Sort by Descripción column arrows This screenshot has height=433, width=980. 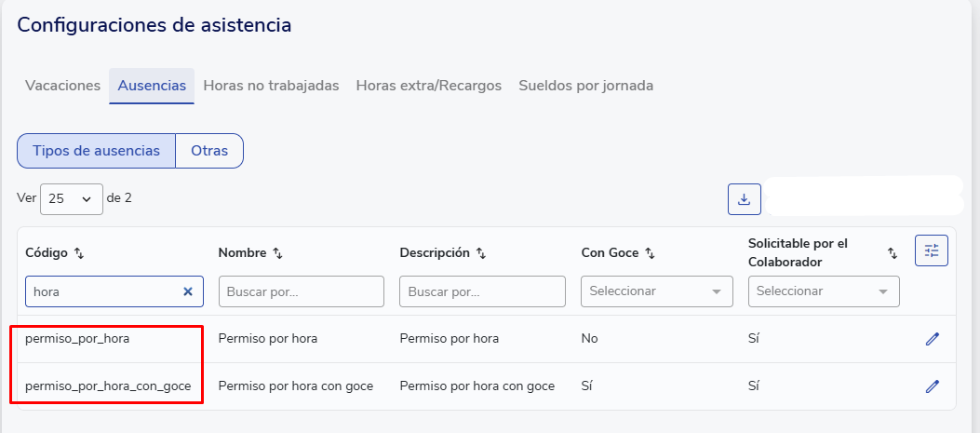(480, 253)
